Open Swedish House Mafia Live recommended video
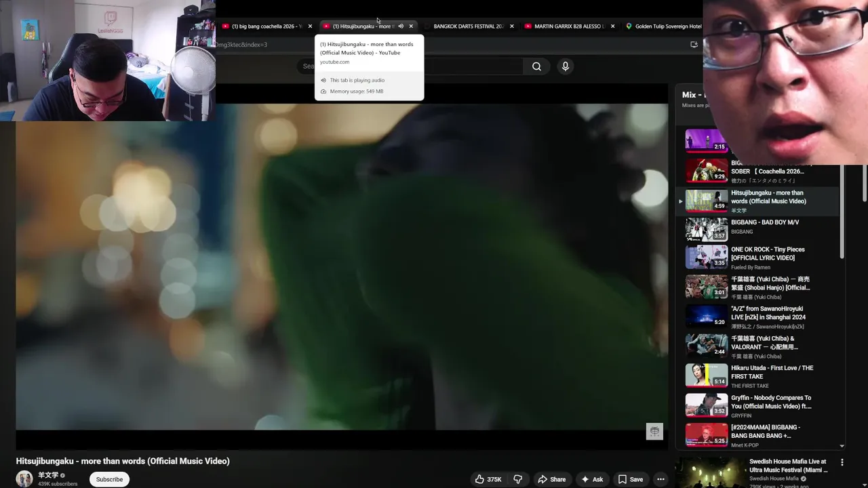This screenshot has height=488, width=868. click(788, 466)
